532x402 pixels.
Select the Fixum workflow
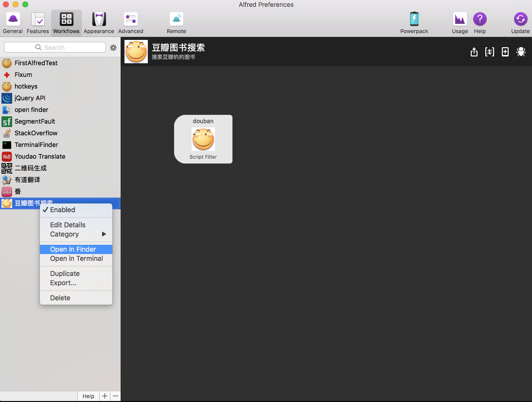(x=60, y=74)
